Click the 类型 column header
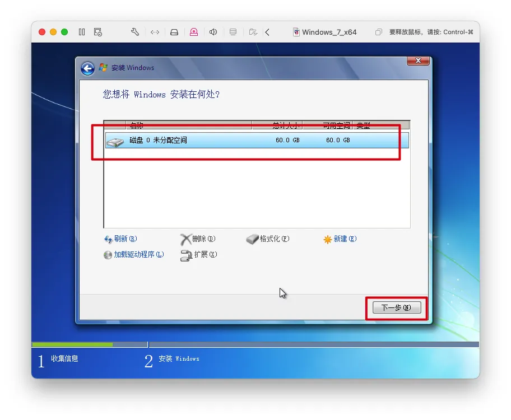This screenshot has height=420, width=511. coord(382,125)
